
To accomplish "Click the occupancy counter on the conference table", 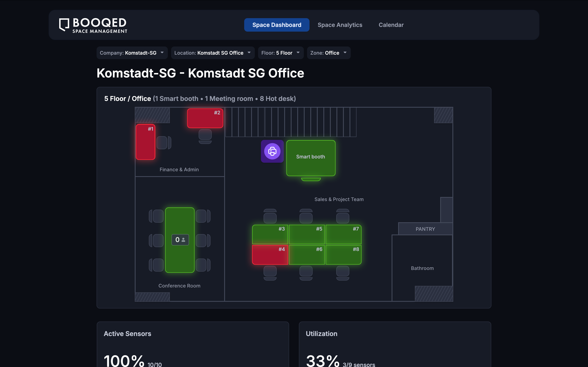I will (180, 240).
